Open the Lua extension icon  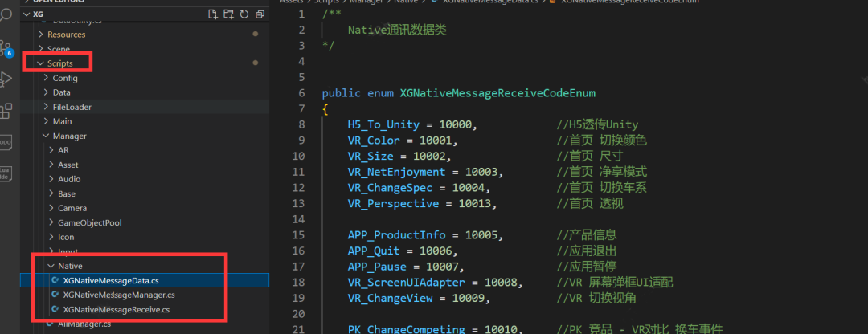point(6,173)
